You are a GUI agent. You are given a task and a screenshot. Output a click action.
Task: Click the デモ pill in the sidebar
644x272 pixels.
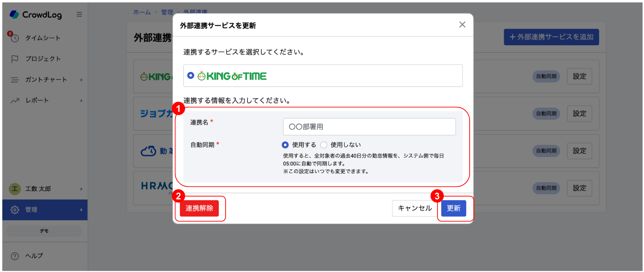44,231
